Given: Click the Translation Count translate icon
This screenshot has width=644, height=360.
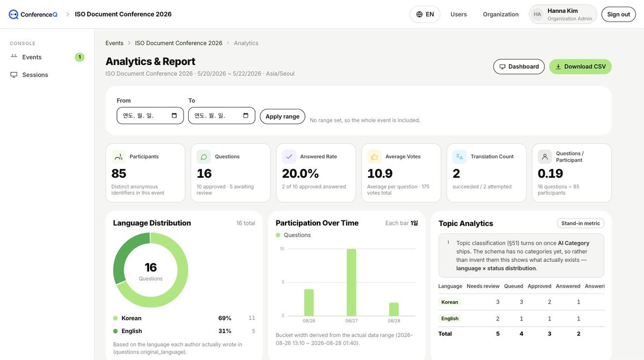Looking at the screenshot, I should [x=459, y=157].
